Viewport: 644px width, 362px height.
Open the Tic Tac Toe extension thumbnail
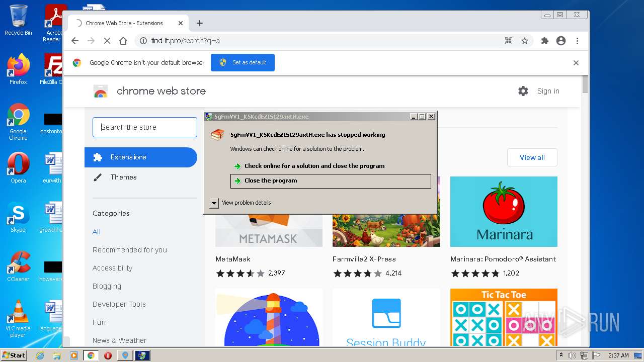(504, 317)
